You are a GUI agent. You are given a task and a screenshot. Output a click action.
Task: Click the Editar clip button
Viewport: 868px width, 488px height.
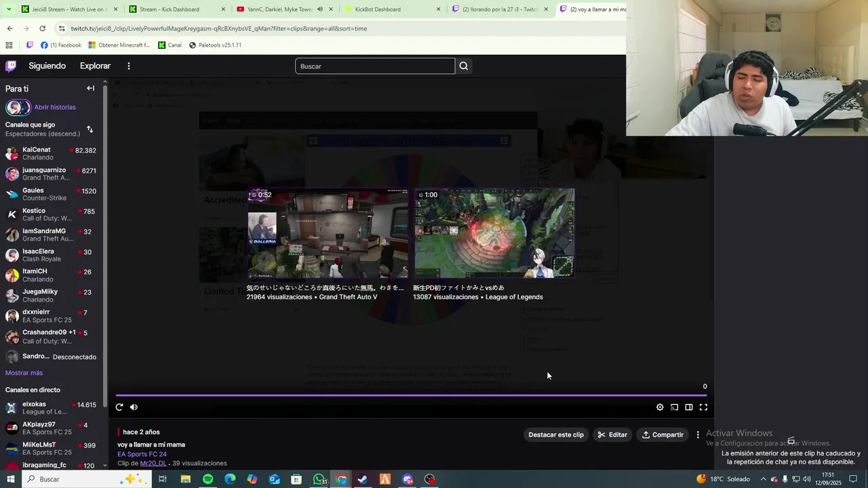(612, 434)
